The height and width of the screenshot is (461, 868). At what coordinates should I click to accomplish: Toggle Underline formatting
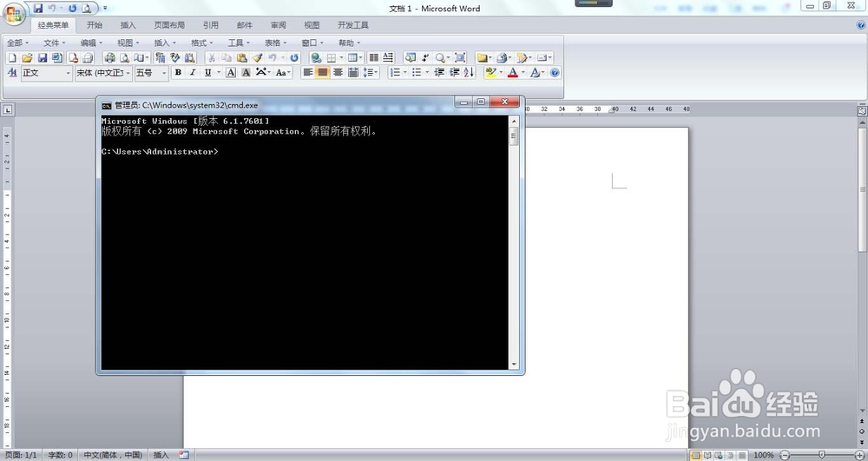[x=207, y=73]
